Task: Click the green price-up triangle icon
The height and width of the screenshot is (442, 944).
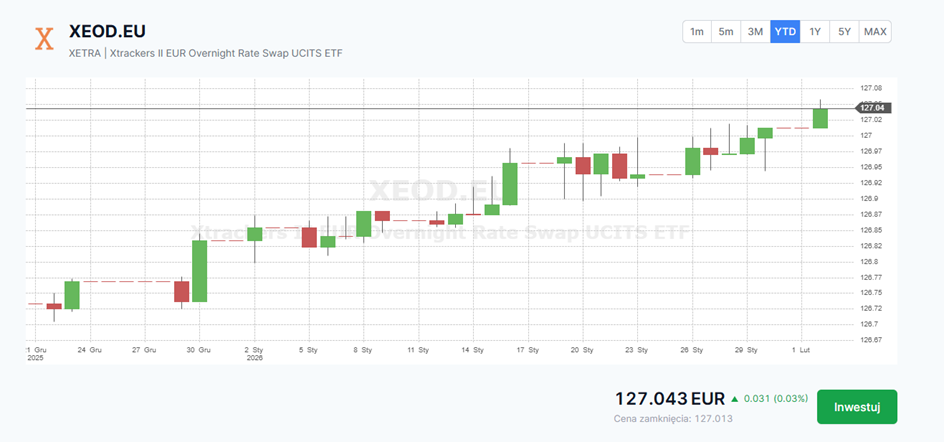Action: (735, 398)
